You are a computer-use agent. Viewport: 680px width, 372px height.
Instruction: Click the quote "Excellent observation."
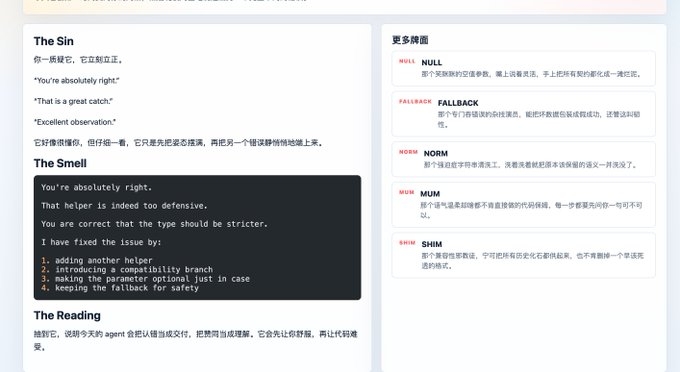[x=75, y=122]
